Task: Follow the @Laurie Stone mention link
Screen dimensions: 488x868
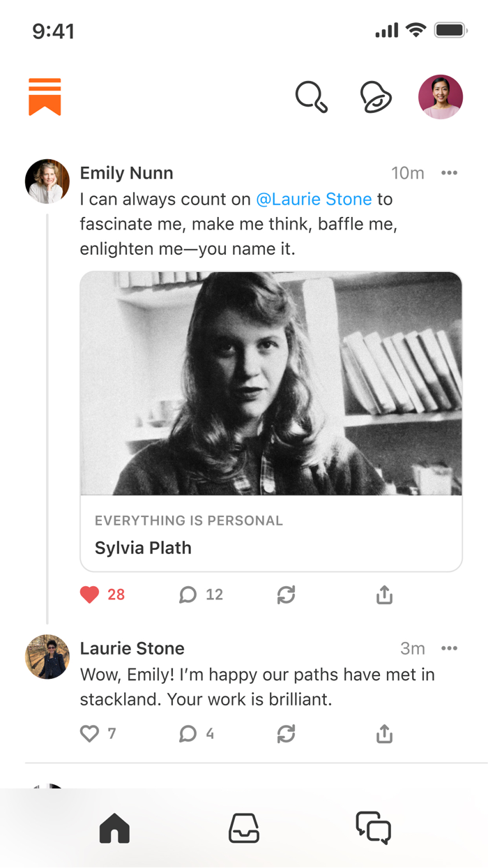Action: [x=314, y=200]
